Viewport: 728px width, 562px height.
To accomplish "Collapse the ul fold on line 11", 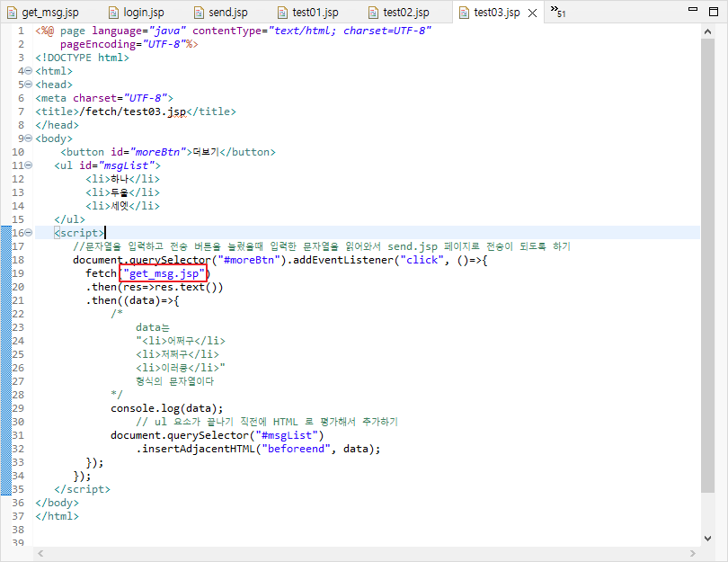I will point(29,165).
